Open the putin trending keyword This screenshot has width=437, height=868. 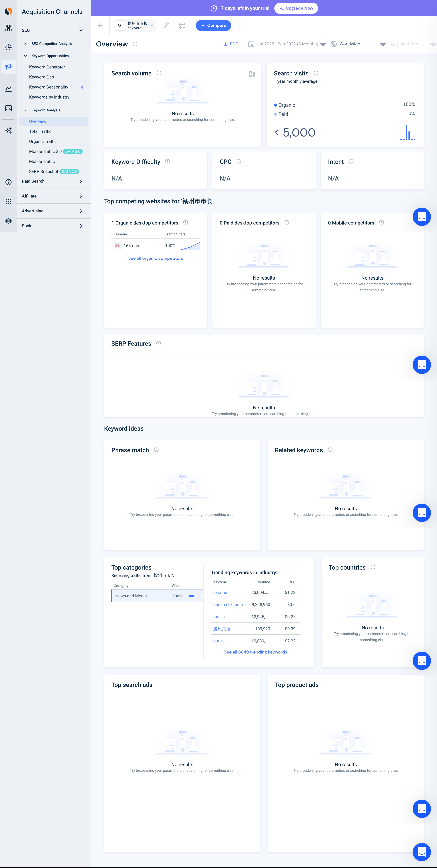pos(218,641)
